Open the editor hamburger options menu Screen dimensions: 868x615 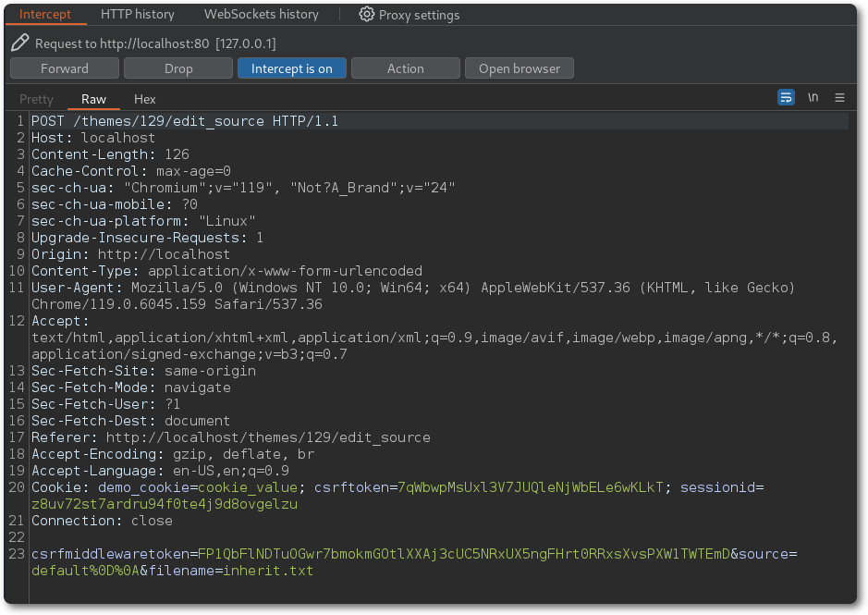pyautogui.click(x=839, y=98)
